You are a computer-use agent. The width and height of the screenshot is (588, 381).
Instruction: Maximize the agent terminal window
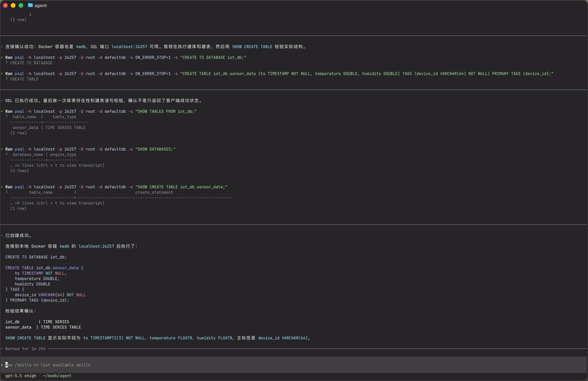pyautogui.click(x=21, y=5)
